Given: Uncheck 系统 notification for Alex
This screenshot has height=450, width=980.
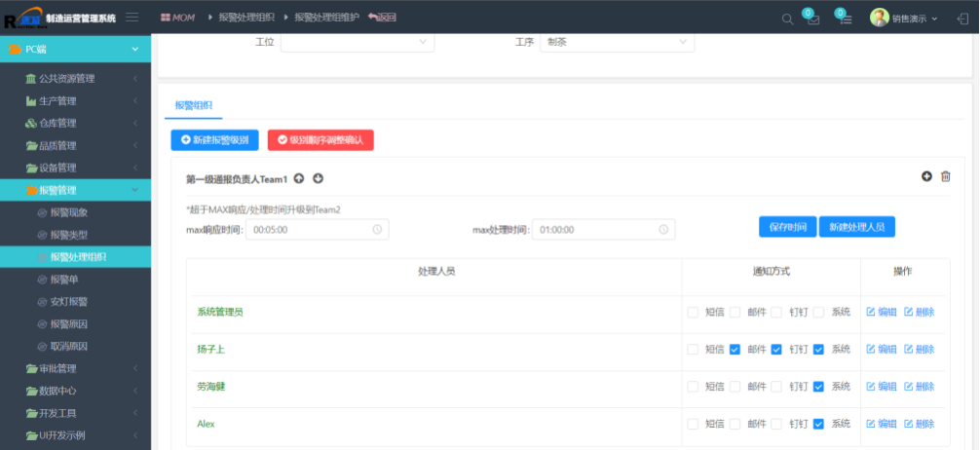Looking at the screenshot, I should click(x=818, y=424).
